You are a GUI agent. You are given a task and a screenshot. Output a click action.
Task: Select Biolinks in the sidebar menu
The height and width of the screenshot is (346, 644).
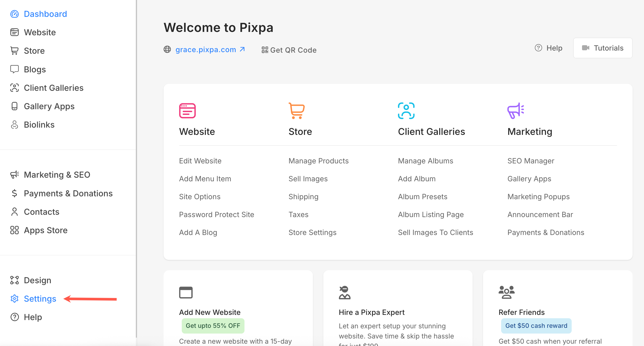point(39,125)
